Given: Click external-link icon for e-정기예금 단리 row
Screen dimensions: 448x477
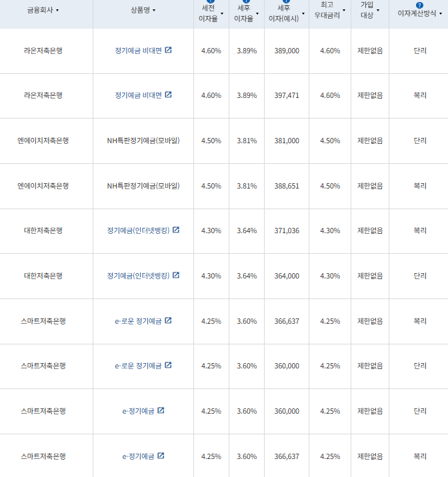Looking at the screenshot, I should coord(161,410).
